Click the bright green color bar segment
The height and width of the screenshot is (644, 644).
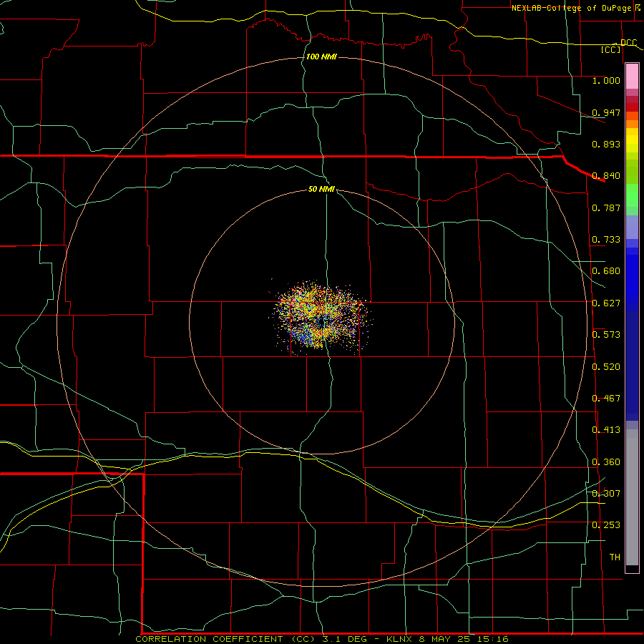[x=632, y=195]
